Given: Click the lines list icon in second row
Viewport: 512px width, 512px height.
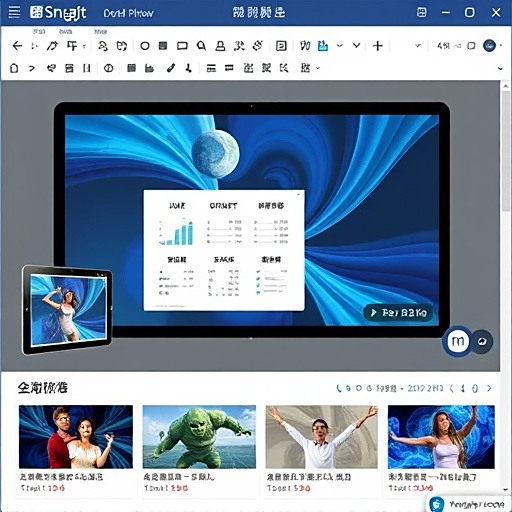Looking at the screenshot, I should click(211, 68).
